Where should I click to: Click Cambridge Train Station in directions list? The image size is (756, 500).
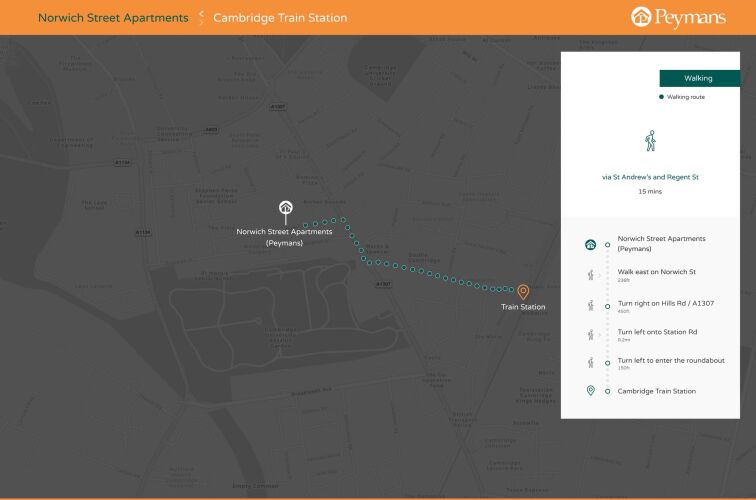tap(656, 391)
